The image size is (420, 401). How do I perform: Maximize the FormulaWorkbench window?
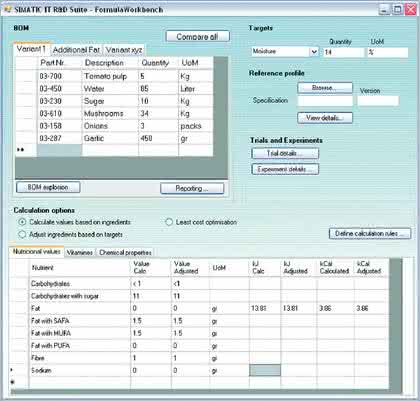pos(397,9)
